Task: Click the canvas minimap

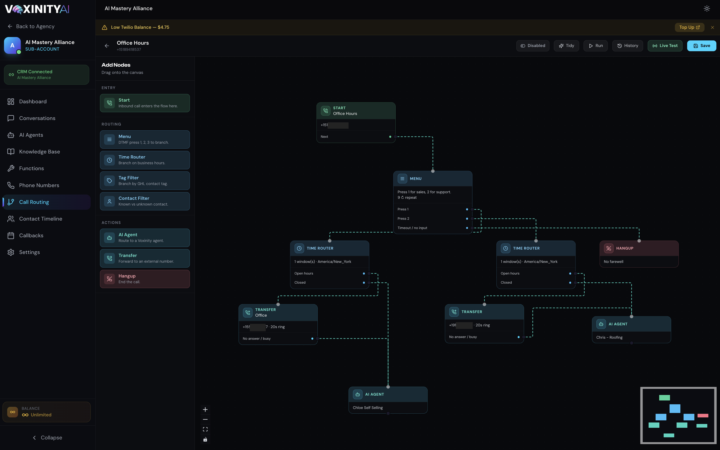Action: tap(678, 416)
